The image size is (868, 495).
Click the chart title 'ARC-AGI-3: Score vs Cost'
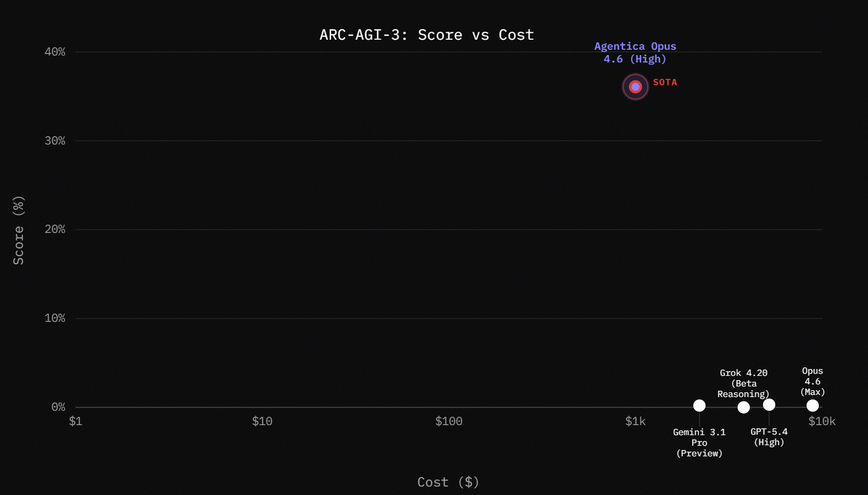427,35
